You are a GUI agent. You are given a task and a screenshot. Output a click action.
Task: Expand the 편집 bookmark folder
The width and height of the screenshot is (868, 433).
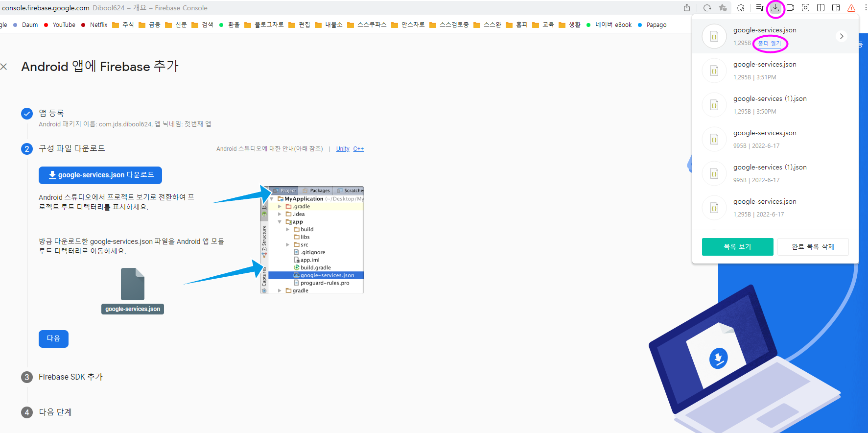coord(299,25)
